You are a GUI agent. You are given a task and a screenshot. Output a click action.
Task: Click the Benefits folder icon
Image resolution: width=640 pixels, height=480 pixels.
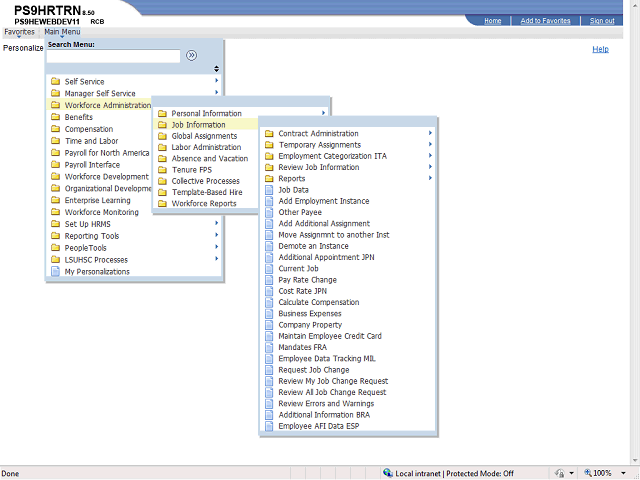[56, 117]
